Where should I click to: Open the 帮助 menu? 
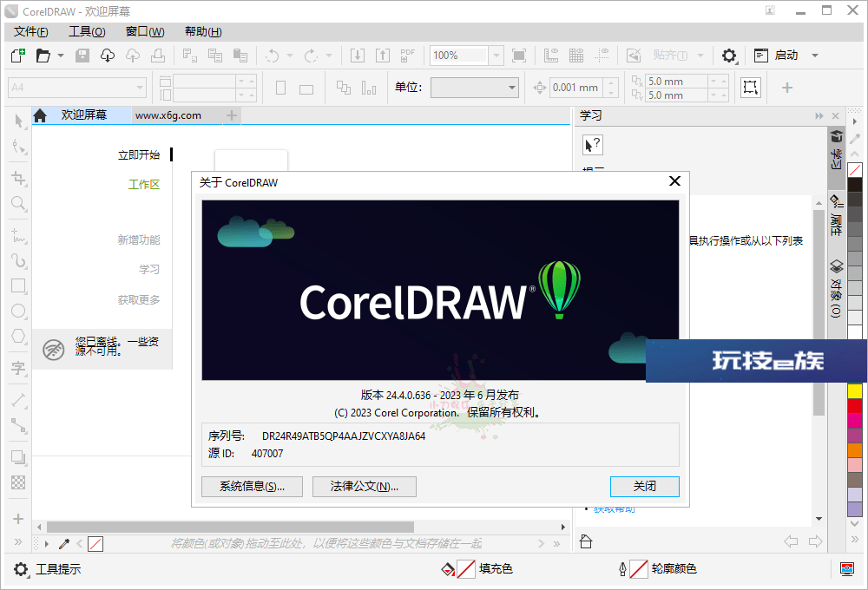point(203,31)
